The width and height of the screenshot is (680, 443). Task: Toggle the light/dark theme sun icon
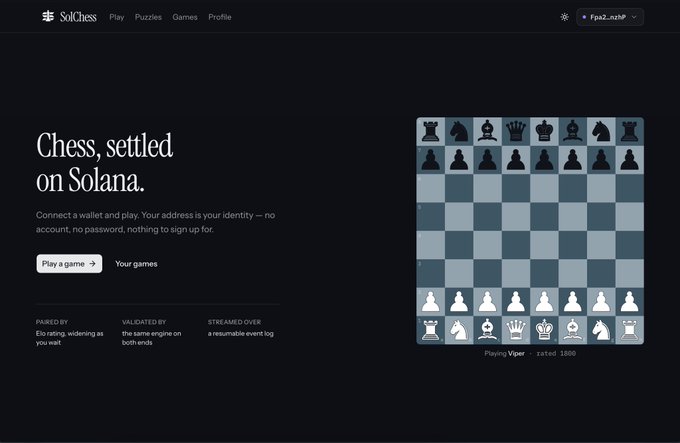click(564, 17)
